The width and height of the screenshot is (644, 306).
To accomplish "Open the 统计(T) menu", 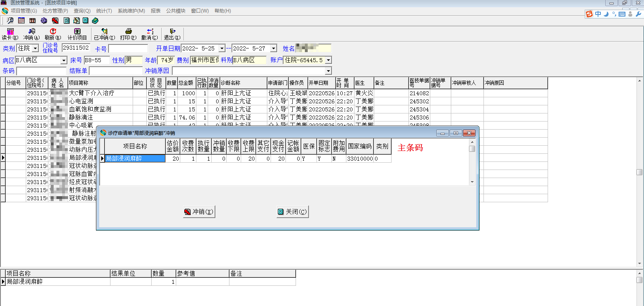I will 104,11.
